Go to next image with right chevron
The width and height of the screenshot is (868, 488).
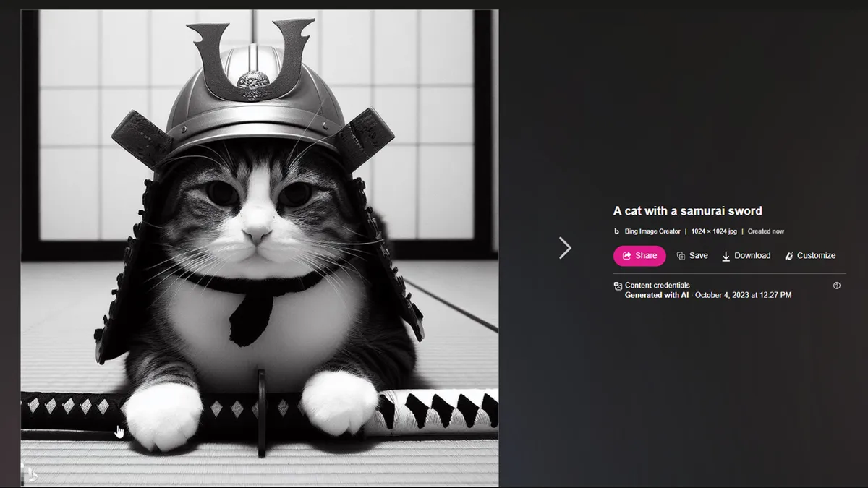565,248
